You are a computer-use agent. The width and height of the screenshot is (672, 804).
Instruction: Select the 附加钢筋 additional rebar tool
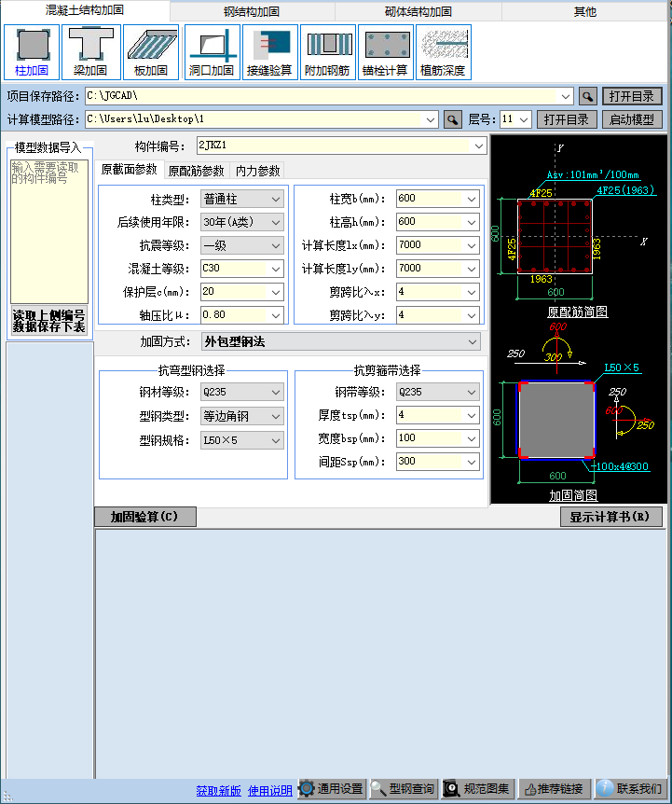point(327,51)
